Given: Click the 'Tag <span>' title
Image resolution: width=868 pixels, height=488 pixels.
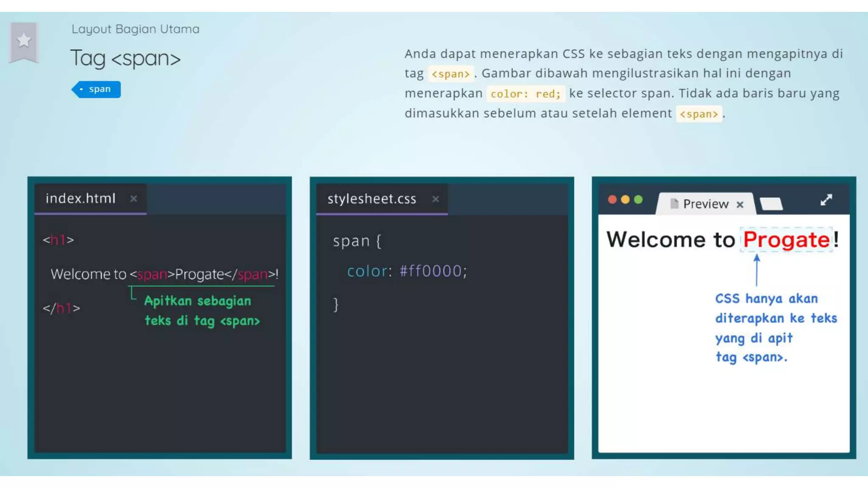Looking at the screenshot, I should (125, 58).
